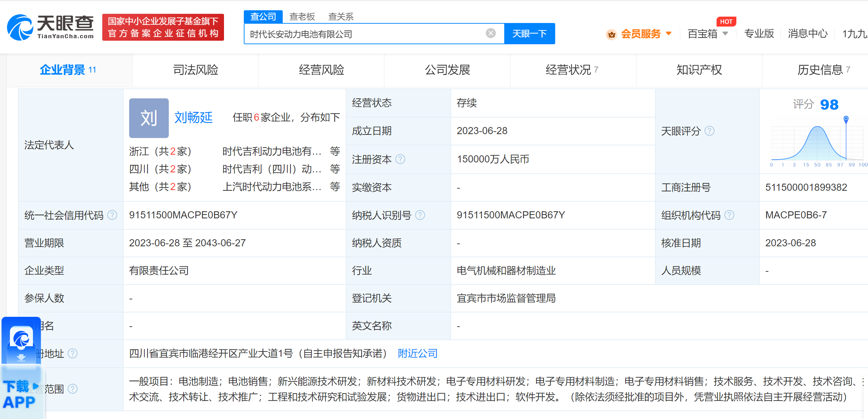Click the help icon next to 统一社会信用代码

112,215
